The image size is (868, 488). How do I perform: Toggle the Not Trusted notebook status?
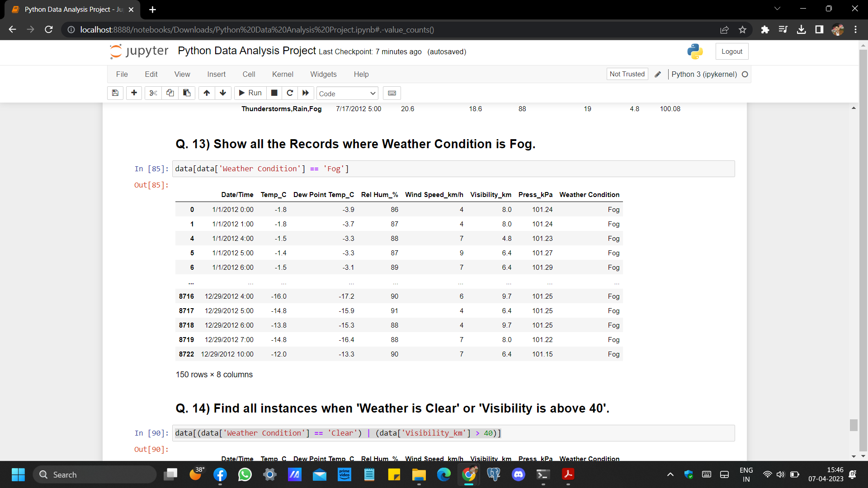tap(627, 74)
